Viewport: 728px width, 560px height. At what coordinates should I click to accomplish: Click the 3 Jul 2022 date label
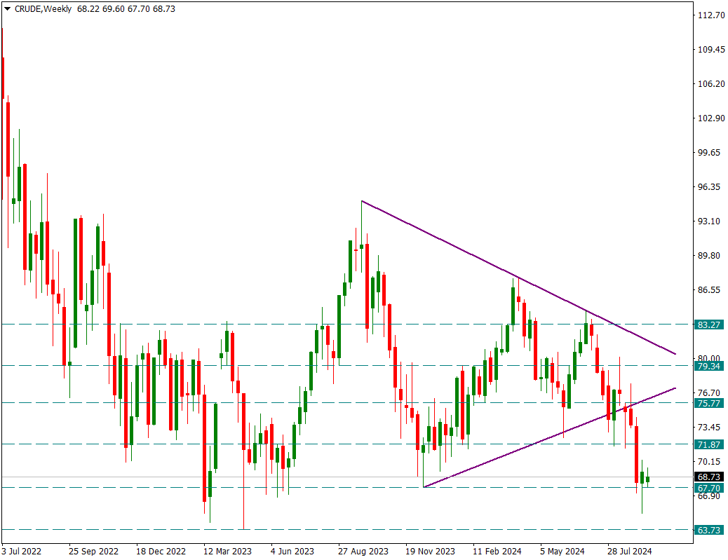(x=21, y=551)
